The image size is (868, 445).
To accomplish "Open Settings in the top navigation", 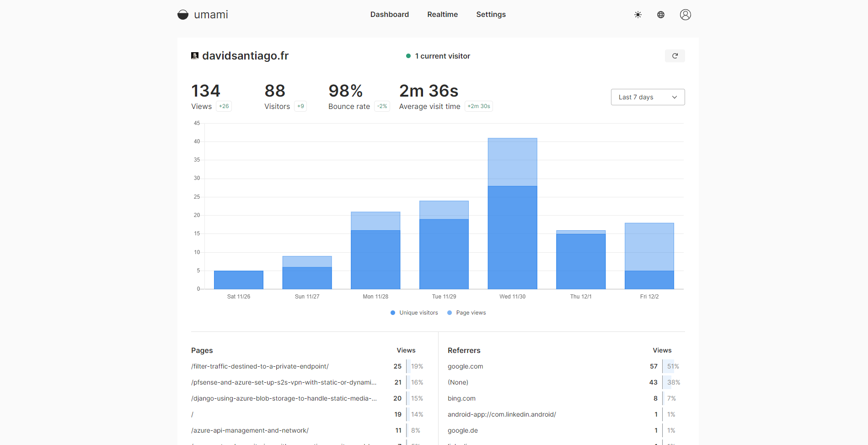I will click(491, 15).
